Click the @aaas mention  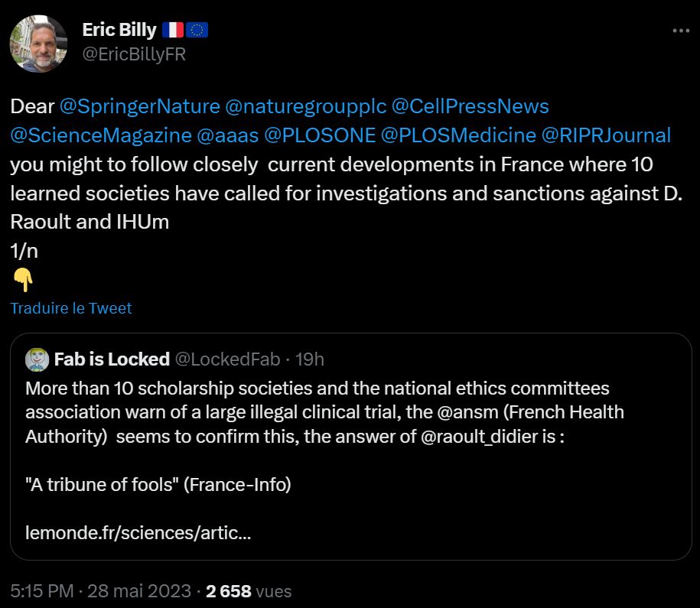tap(227, 135)
